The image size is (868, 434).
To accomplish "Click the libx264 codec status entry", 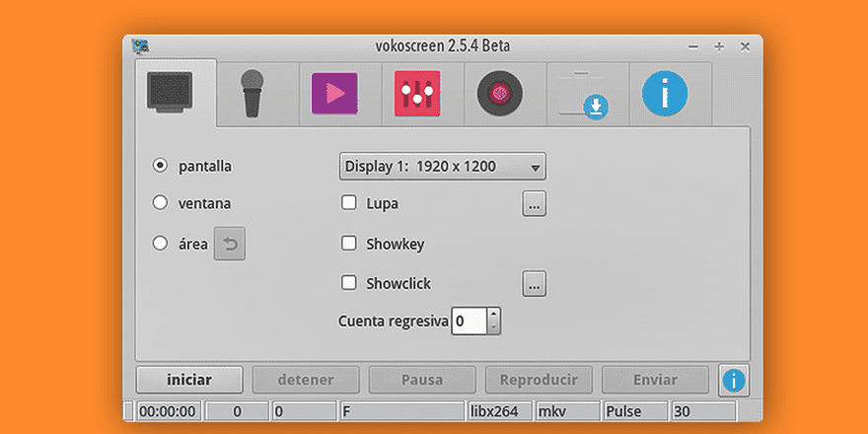I will click(x=500, y=411).
